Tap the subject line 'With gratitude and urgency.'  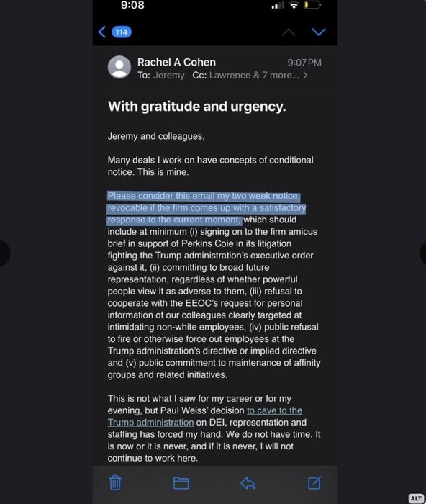197,107
